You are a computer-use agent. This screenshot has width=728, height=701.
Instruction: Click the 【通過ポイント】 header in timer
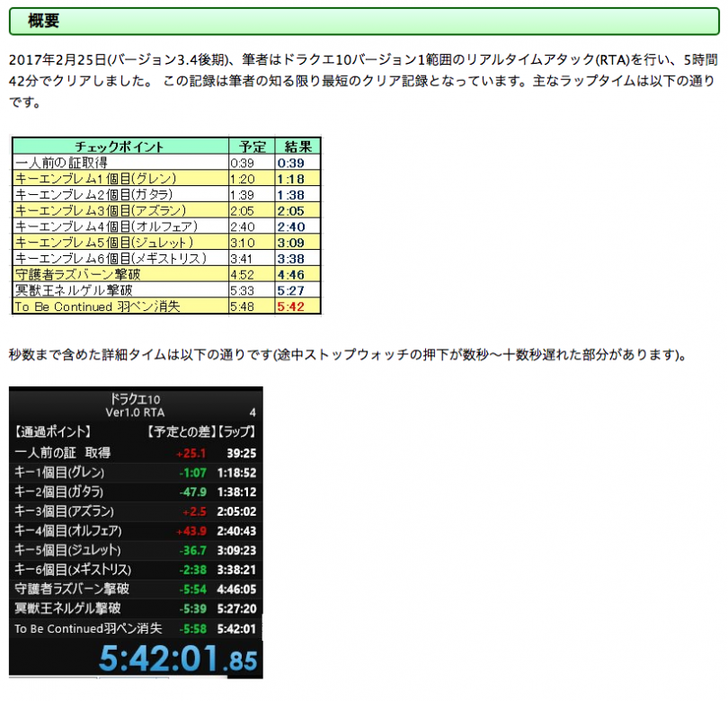pyautogui.click(x=52, y=431)
